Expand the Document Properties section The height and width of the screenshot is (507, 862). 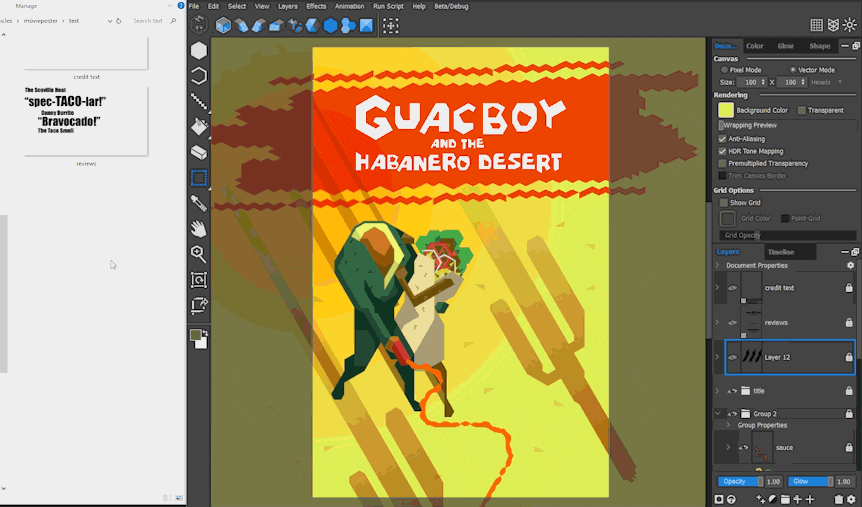[x=717, y=266]
